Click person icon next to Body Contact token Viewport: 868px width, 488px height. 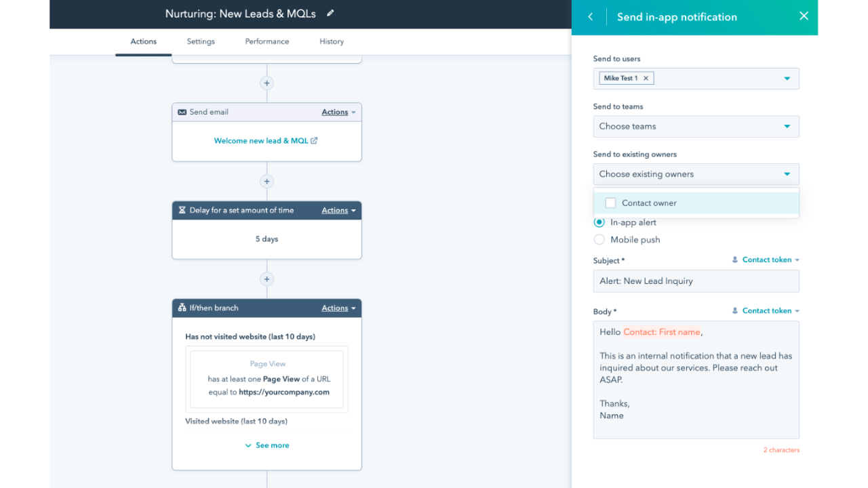click(735, 310)
